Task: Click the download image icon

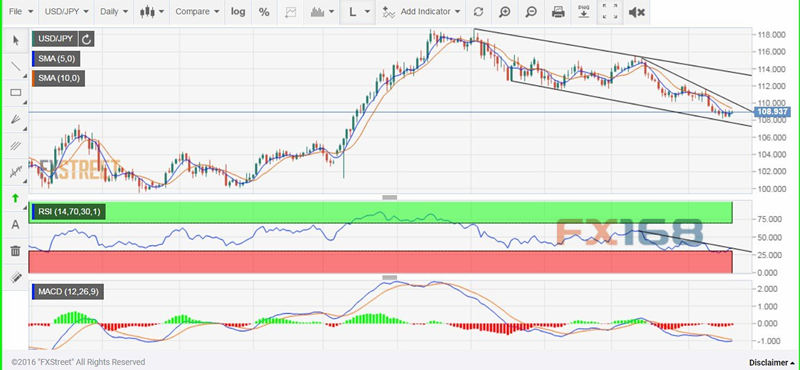Action: (583, 12)
